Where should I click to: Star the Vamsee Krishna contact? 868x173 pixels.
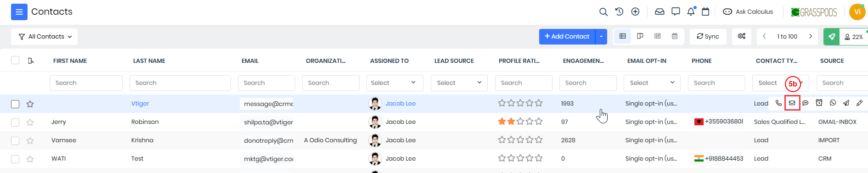point(30,140)
